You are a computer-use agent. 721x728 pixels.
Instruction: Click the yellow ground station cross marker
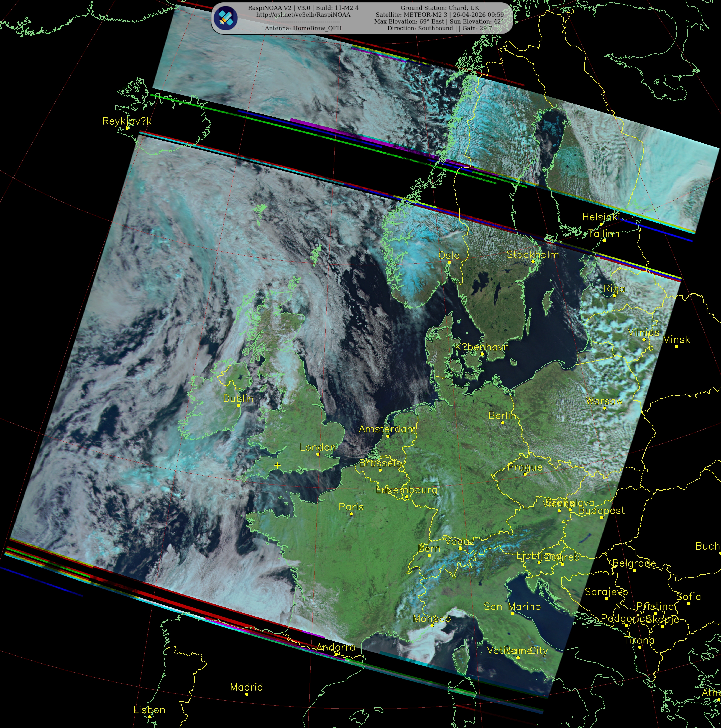278,465
